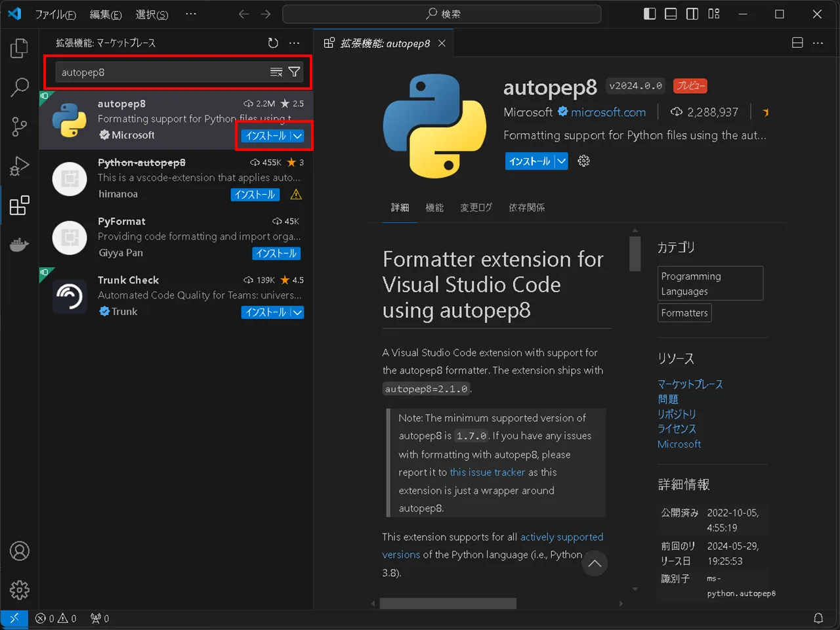Switch to the 依存関係 tab
Viewport: 840px width, 630px height.
pyautogui.click(x=526, y=207)
